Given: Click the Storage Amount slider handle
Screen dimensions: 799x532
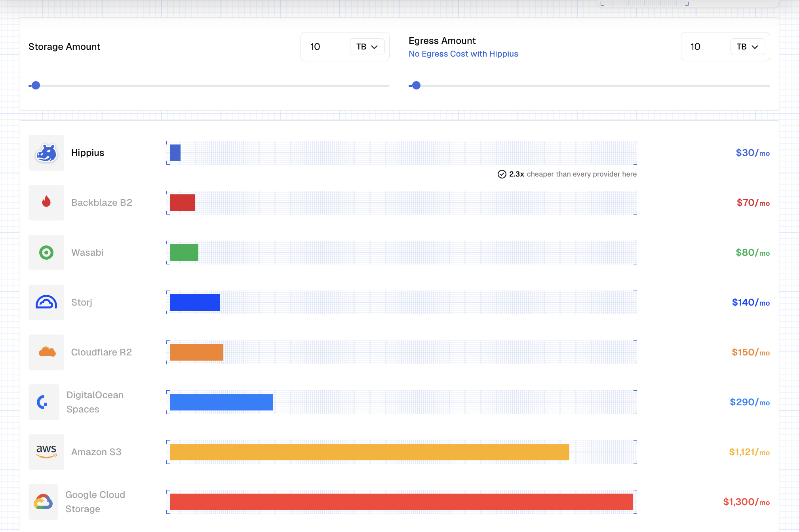Looking at the screenshot, I should click(x=36, y=85).
